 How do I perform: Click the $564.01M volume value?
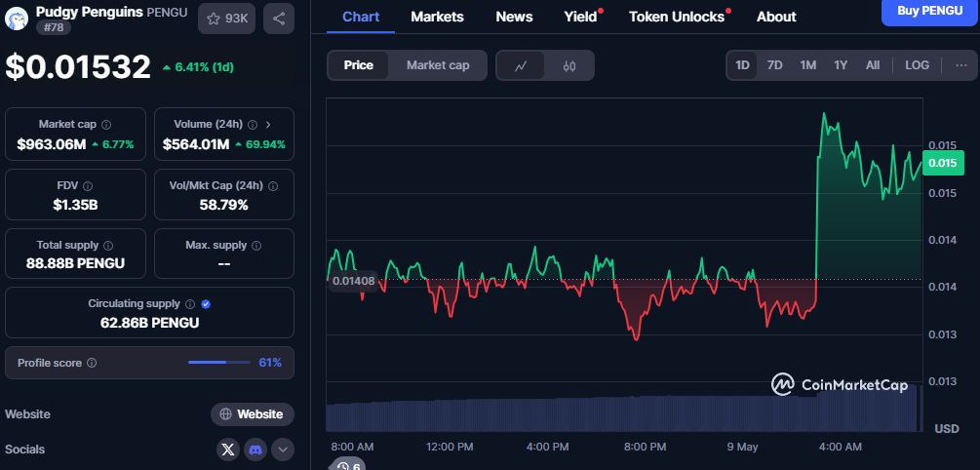point(196,144)
